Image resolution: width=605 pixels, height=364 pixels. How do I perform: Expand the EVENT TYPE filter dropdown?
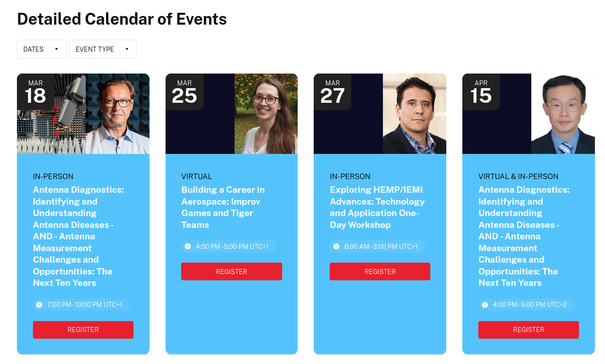[x=103, y=49]
